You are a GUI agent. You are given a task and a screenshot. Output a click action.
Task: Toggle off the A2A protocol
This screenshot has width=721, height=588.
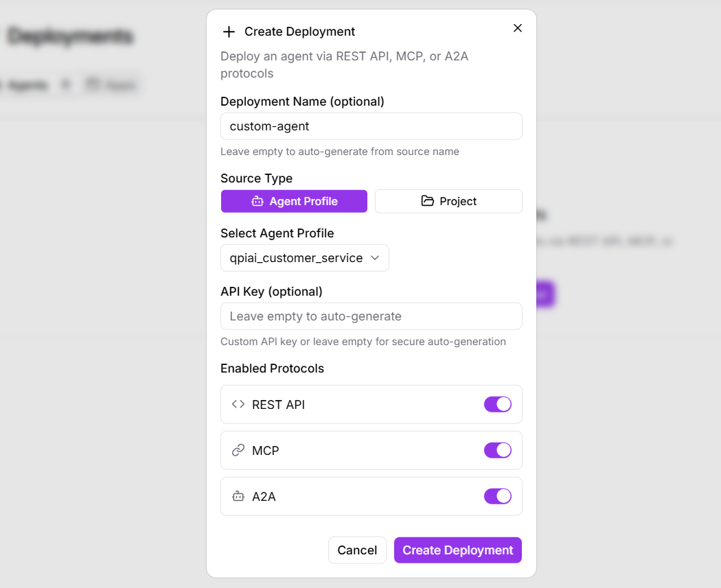(x=498, y=496)
